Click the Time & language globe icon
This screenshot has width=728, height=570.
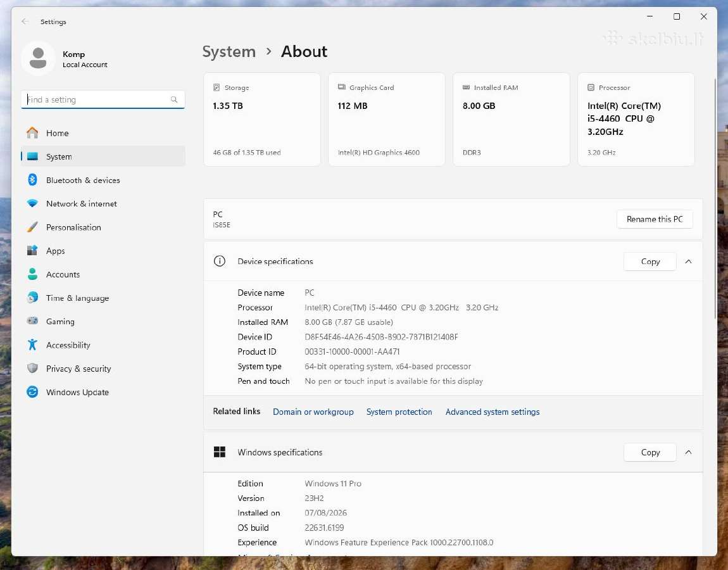click(32, 298)
